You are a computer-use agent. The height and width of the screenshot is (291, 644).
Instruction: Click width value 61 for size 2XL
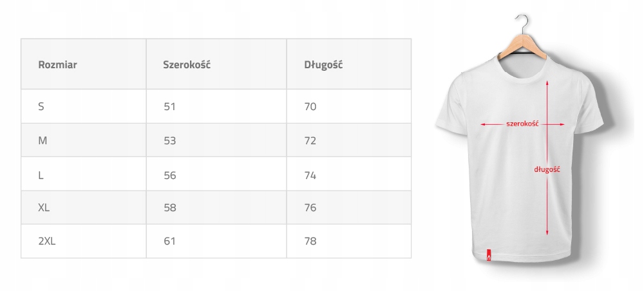[x=169, y=241]
